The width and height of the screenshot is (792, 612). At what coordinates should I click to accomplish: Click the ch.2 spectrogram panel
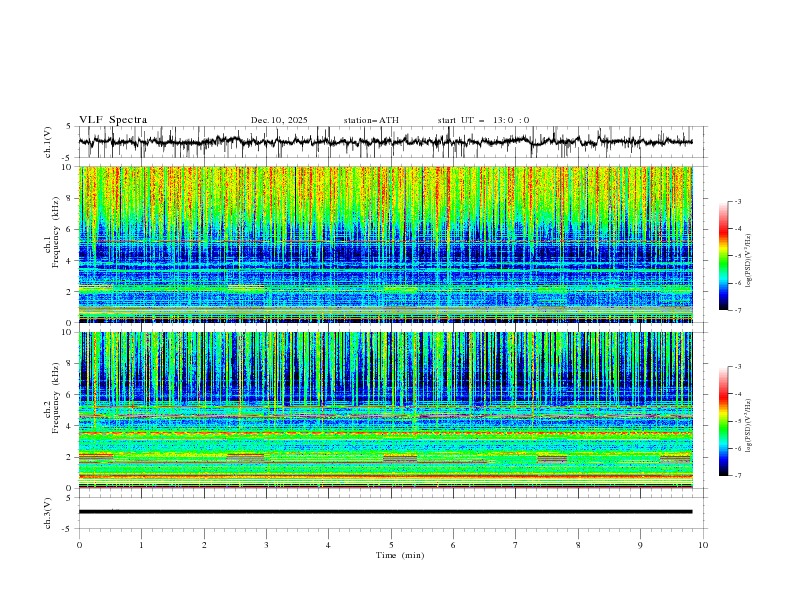pyautogui.click(x=385, y=410)
